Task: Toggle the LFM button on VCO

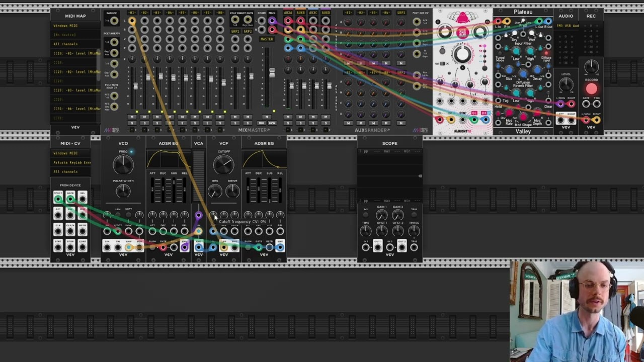Action: [118, 215]
